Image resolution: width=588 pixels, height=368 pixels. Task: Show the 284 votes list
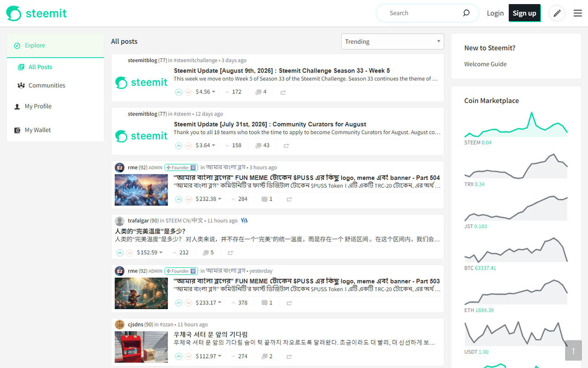coord(239,199)
